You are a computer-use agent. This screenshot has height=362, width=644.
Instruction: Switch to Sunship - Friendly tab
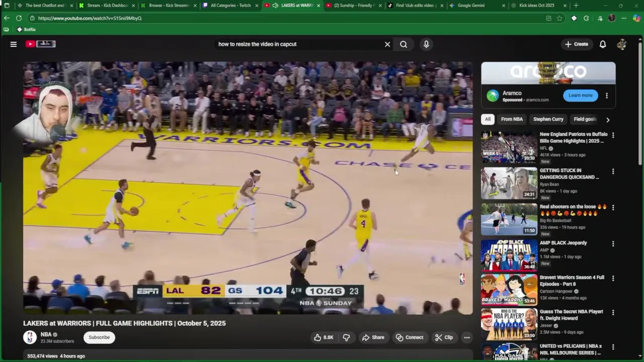[x=353, y=6]
